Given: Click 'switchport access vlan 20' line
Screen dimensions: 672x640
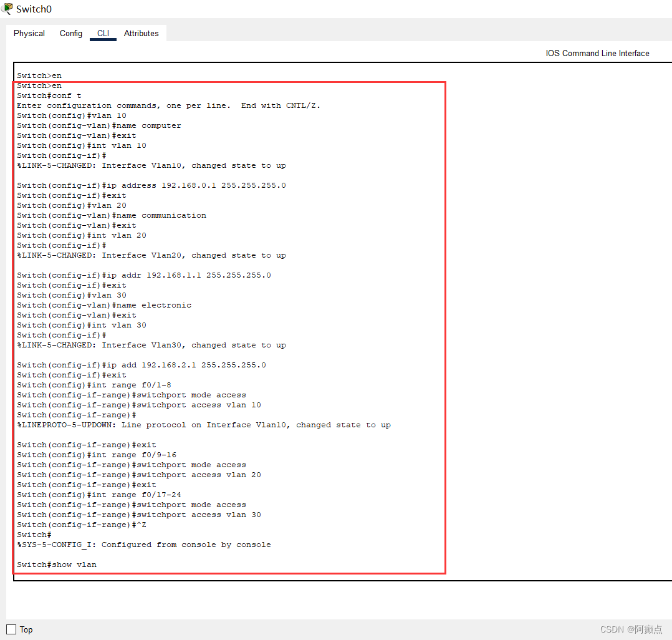Looking at the screenshot, I should pyautogui.click(x=139, y=475).
